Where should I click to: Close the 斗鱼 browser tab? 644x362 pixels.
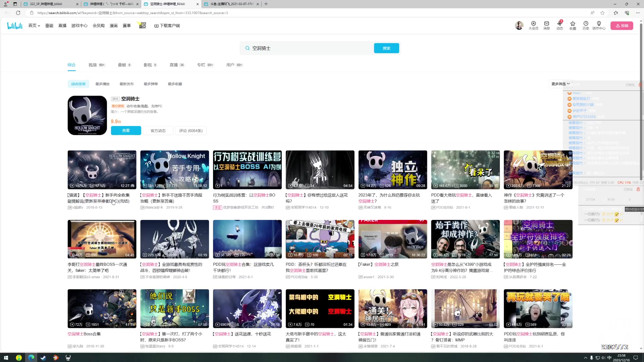(x=258, y=4)
